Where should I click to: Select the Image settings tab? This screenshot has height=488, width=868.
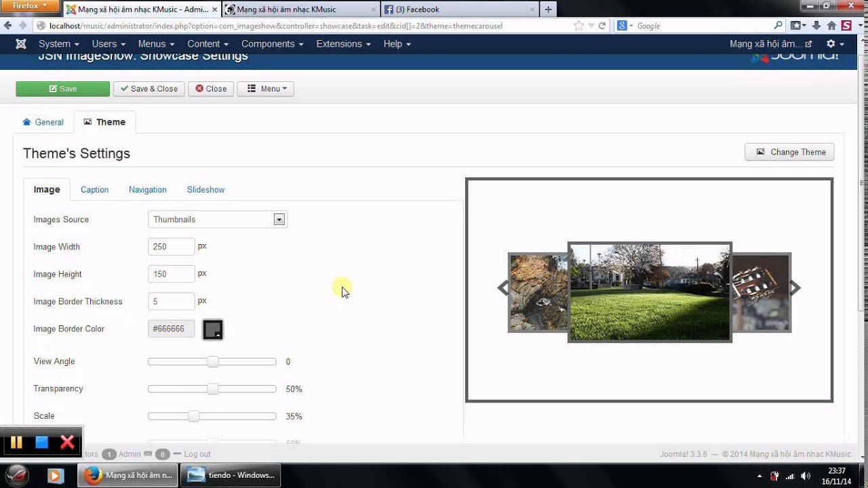(47, 189)
